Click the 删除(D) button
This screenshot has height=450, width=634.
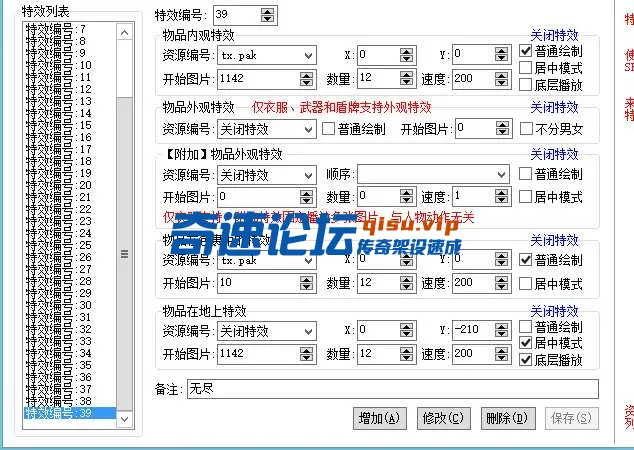pos(508,418)
